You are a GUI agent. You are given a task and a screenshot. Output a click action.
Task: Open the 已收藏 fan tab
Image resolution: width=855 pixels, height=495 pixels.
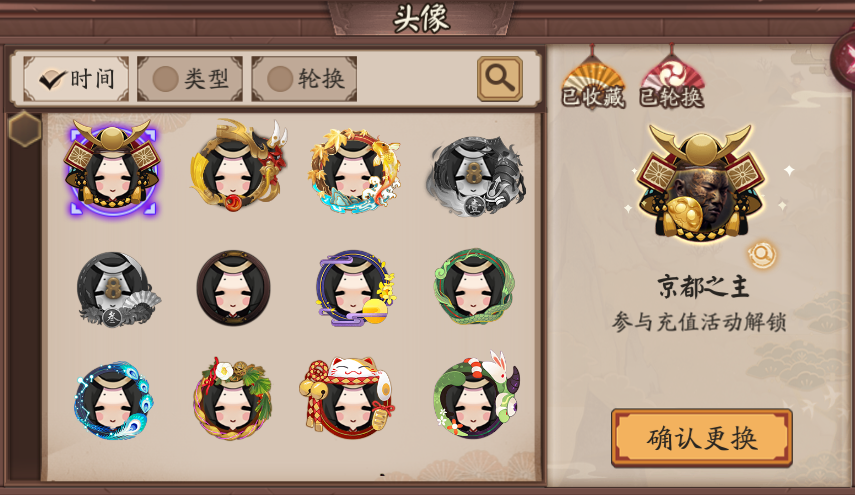tap(593, 82)
